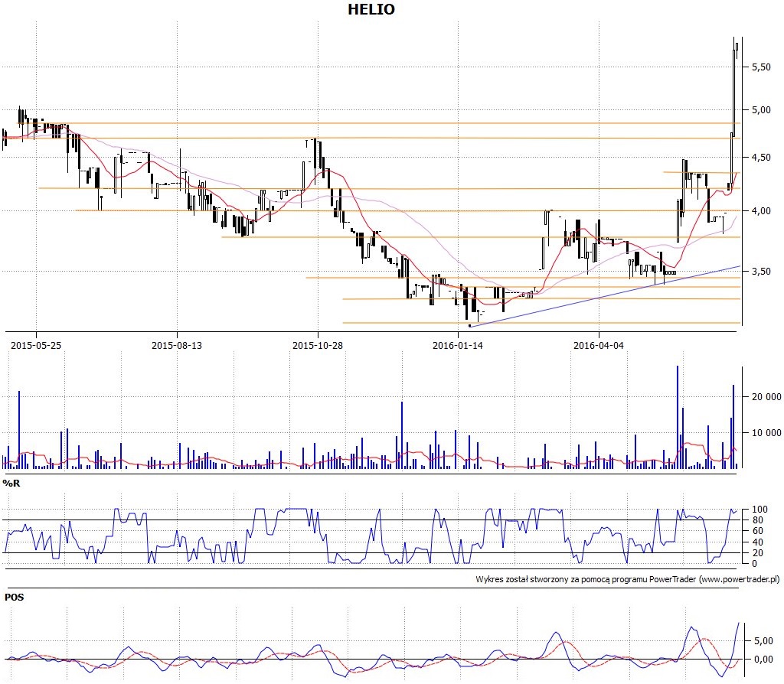The height and width of the screenshot is (684, 784).
Task: Select the 2015-08-13 date label
Action: (x=177, y=345)
